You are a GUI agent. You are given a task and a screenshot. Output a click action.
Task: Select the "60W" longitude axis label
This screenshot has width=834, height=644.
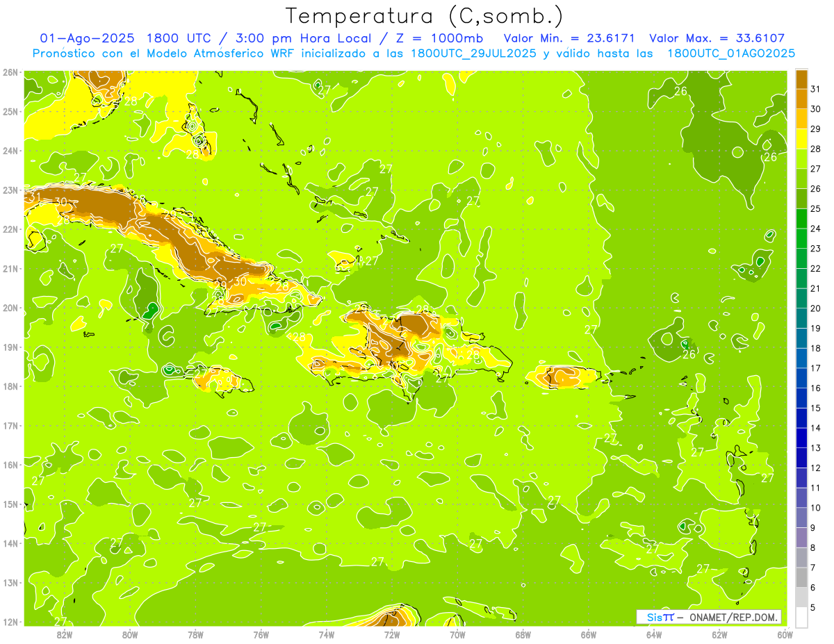[x=785, y=634]
